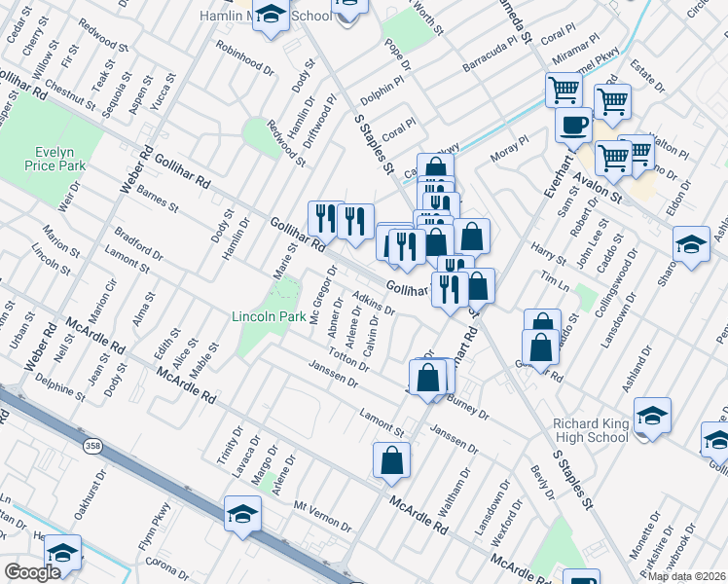Open the Google logo link

32,572
